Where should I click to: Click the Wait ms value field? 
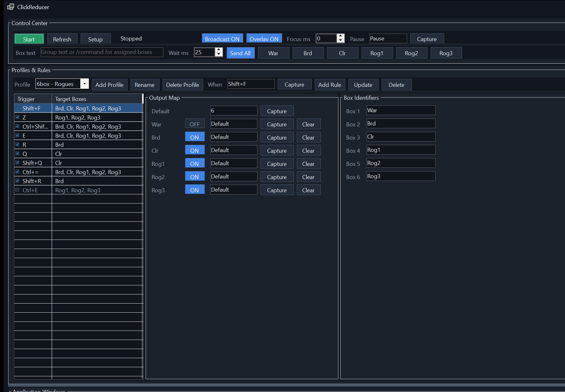(205, 52)
